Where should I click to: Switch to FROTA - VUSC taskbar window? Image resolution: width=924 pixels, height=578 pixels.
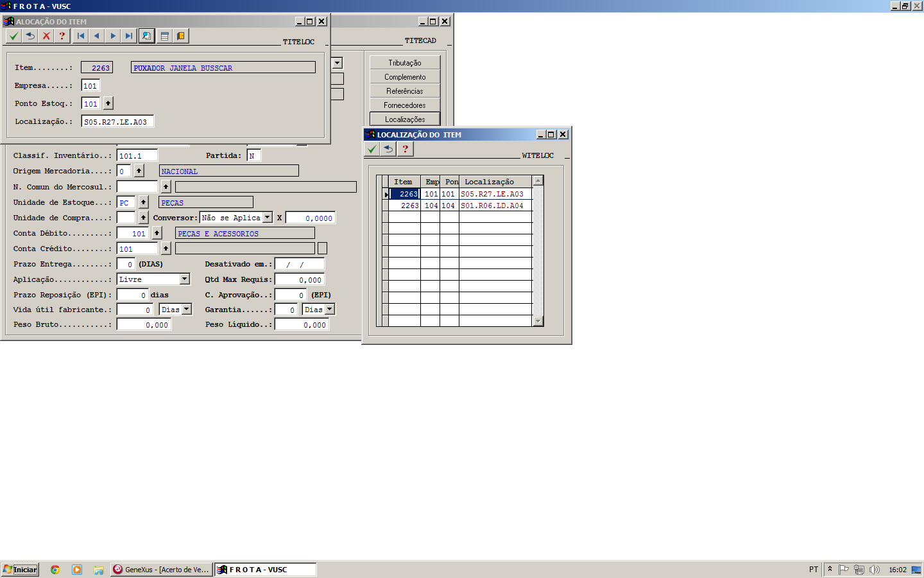(x=265, y=570)
